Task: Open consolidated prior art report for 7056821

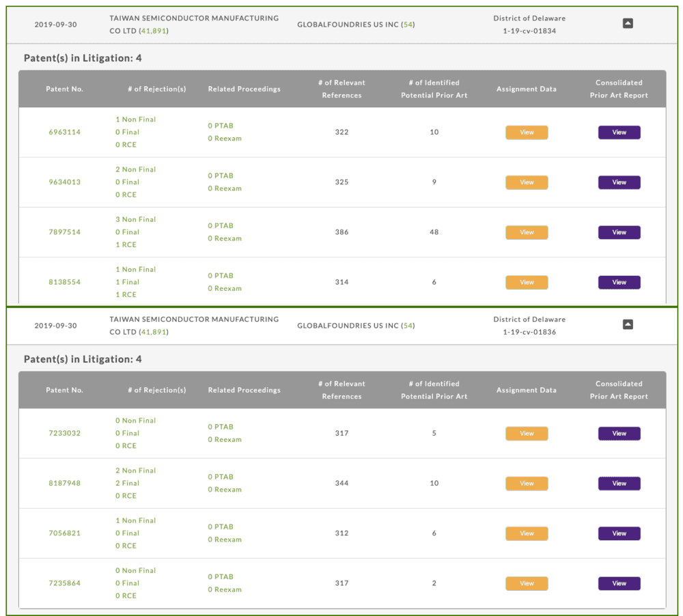Action: [619, 533]
